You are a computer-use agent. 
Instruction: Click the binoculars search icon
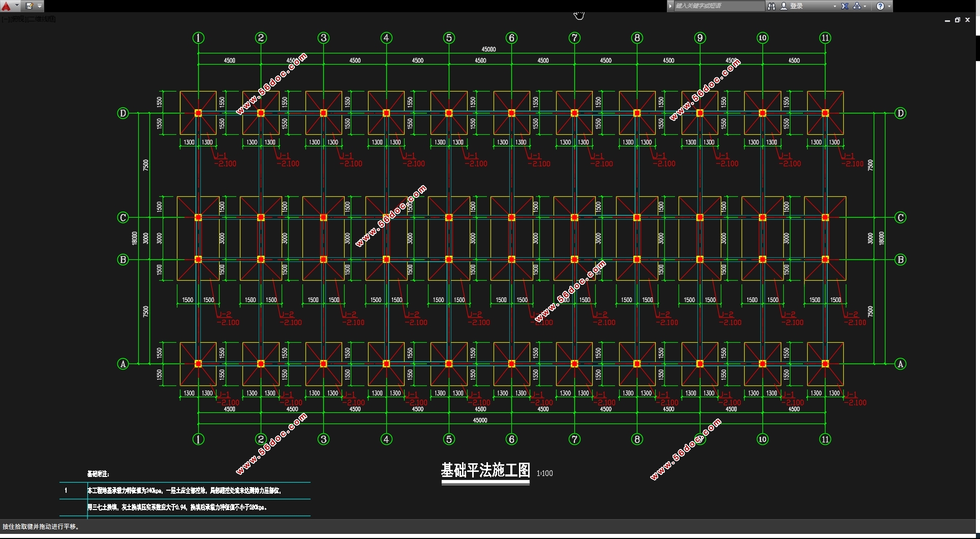pyautogui.click(x=772, y=6)
